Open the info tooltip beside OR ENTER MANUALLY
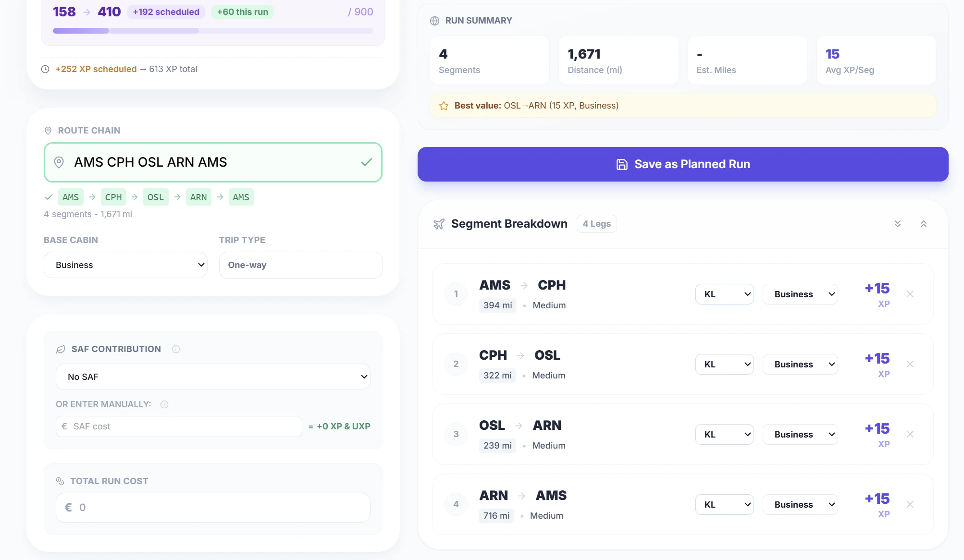 click(165, 404)
